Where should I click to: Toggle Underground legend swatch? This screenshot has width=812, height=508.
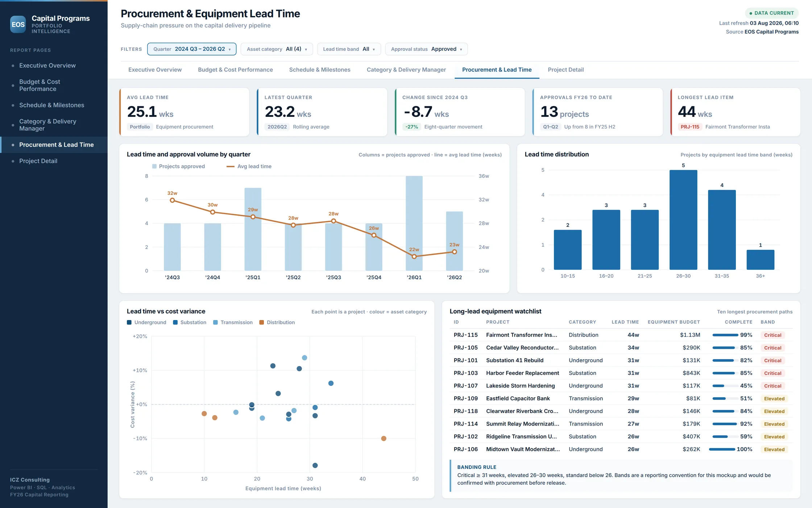click(129, 322)
